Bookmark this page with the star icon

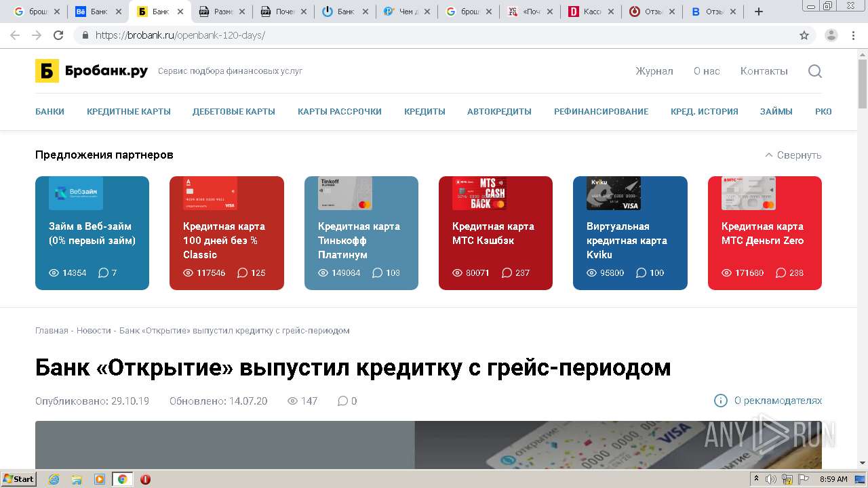[x=804, y=35]
